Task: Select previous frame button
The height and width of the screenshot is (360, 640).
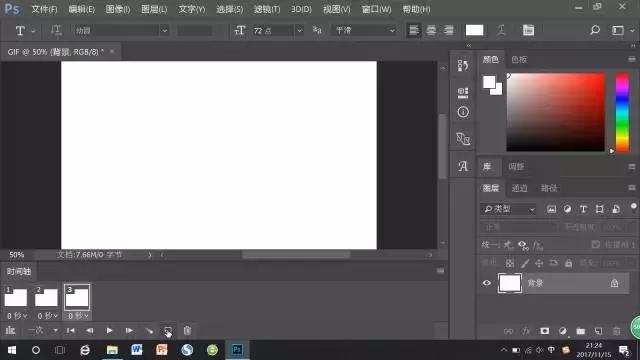Action: pos(89,331)
